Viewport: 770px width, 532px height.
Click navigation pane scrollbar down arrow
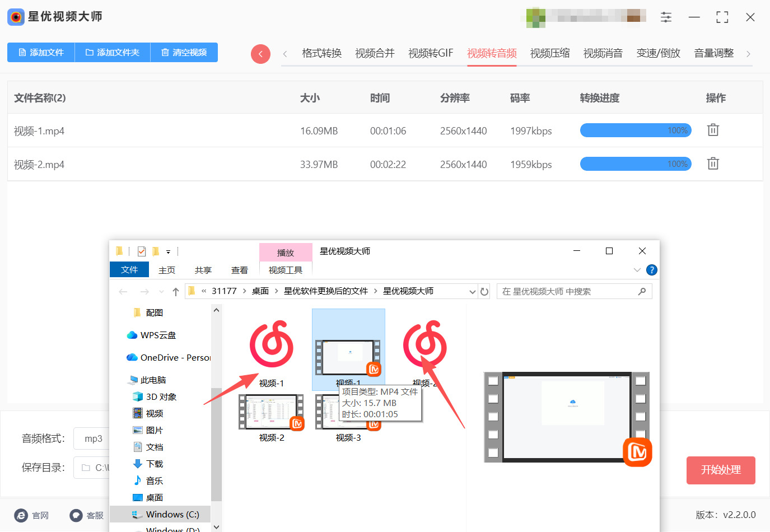(217, 527)
